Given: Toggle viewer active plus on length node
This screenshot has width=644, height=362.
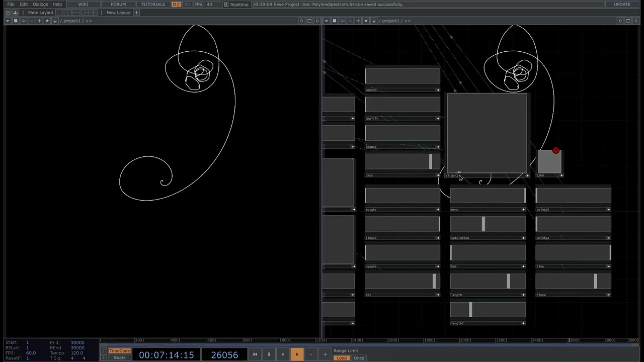Looking at the screenshot, I should pyautogui.click(x=523, y=295).
